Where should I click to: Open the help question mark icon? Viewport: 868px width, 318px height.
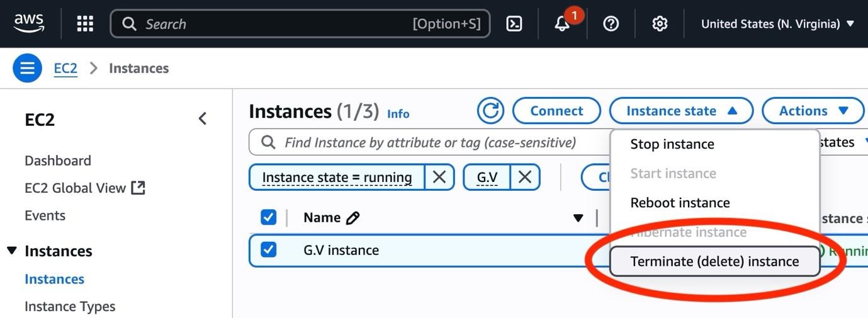(x=611, y=24)
